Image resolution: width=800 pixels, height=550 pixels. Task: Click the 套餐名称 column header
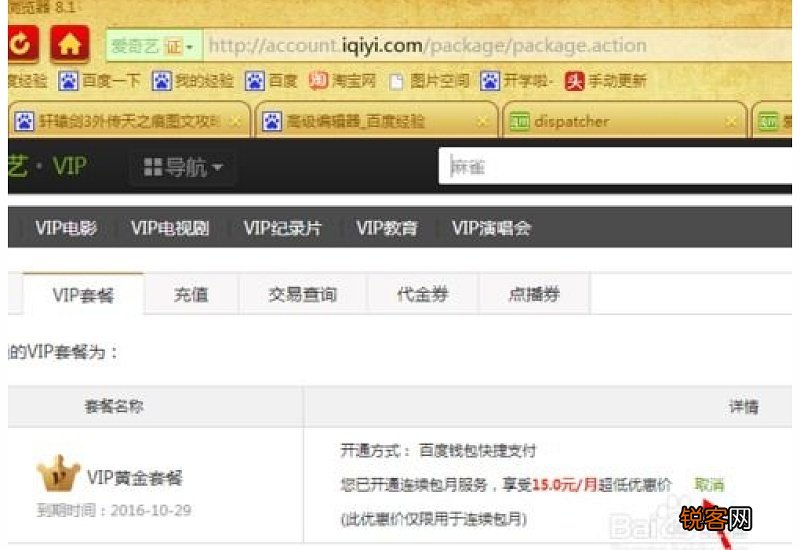coord(114,406)
